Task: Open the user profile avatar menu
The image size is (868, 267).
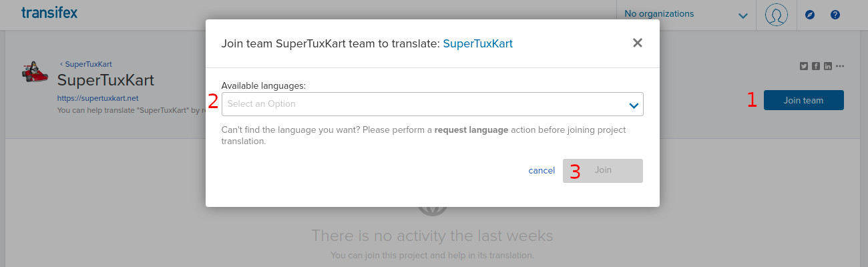Action: 776,14
